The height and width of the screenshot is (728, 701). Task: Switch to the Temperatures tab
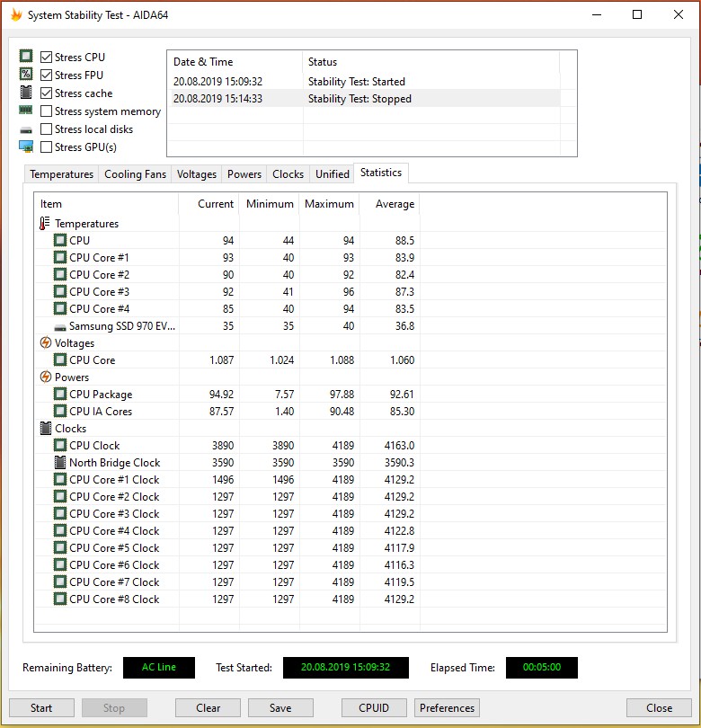click(x=61, y=174)
